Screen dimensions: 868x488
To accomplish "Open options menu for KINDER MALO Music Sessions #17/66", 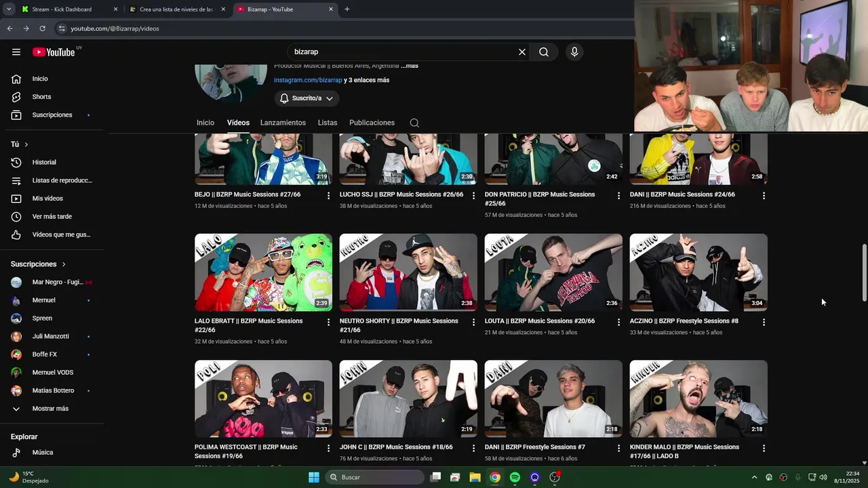I will point(764,449).
